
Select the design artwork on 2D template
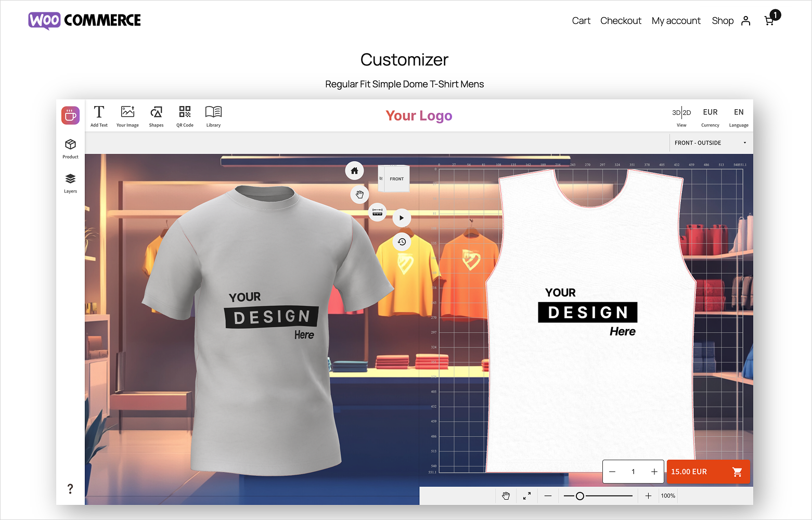point(588,312)
